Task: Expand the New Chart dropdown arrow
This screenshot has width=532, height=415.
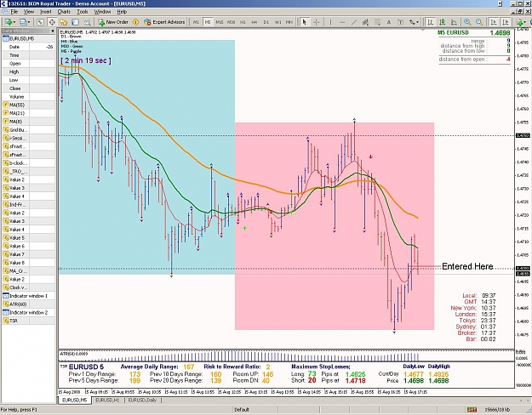Action: click(x=14, y=22)
